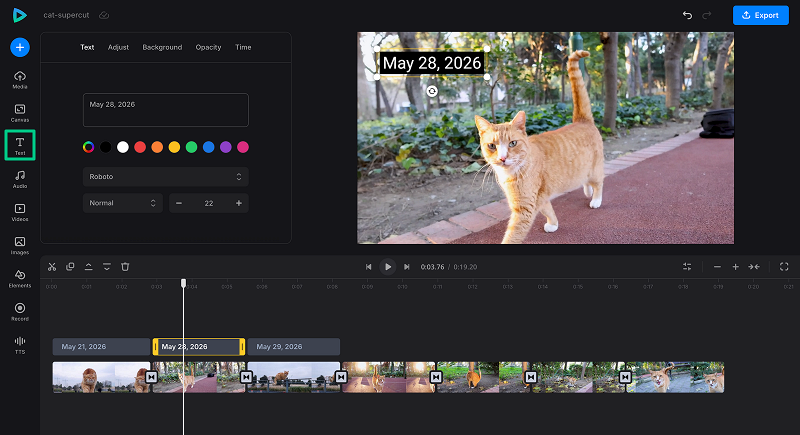Click the May 28, 2026 text overlay in preview
The image size is (800, 435).
point(432,63)
